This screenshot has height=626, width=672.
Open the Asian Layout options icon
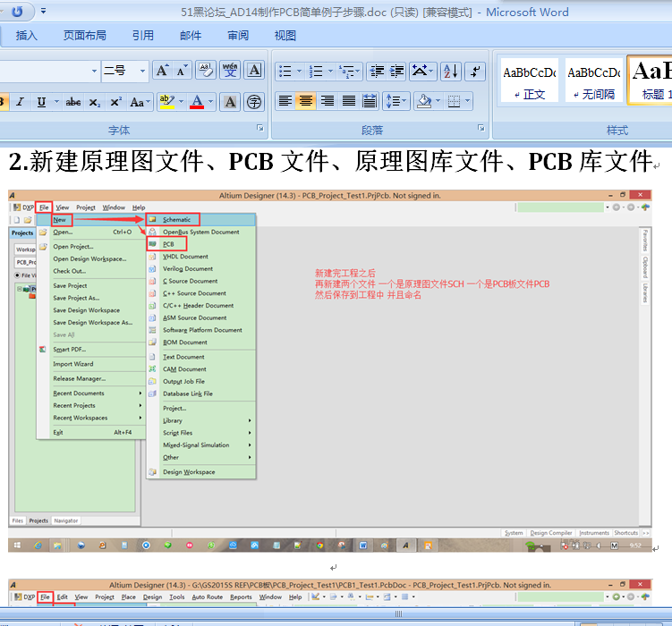point(422,71)
